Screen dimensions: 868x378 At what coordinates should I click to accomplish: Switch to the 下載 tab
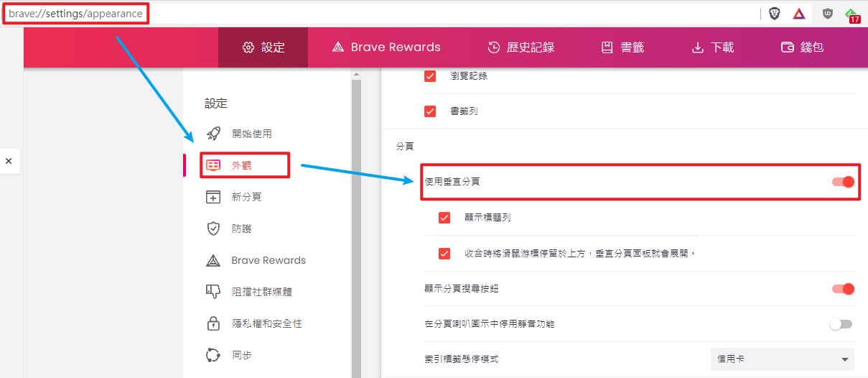712,47
